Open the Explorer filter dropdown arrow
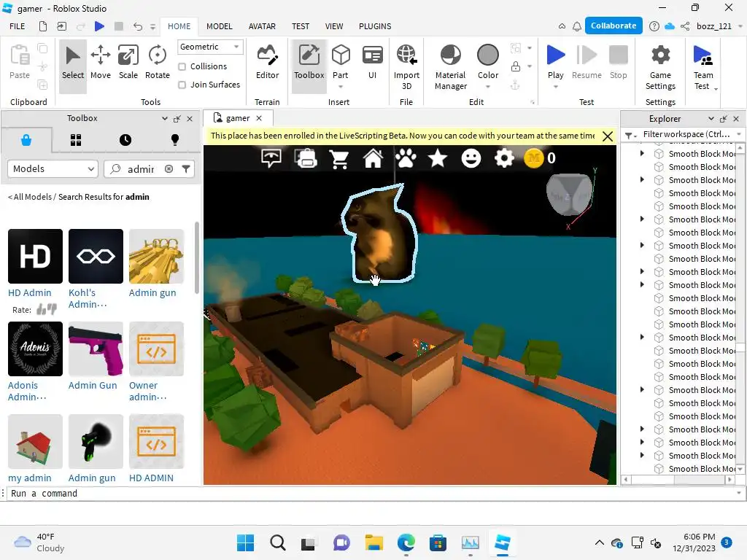Viewport: 747px width, 560px height. coord(739,134)
